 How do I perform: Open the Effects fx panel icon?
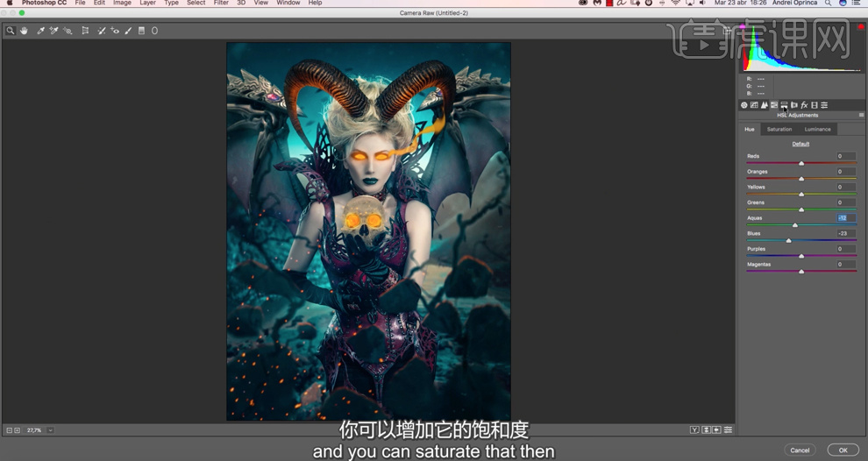pyautogui.click(x=804, y=105)
